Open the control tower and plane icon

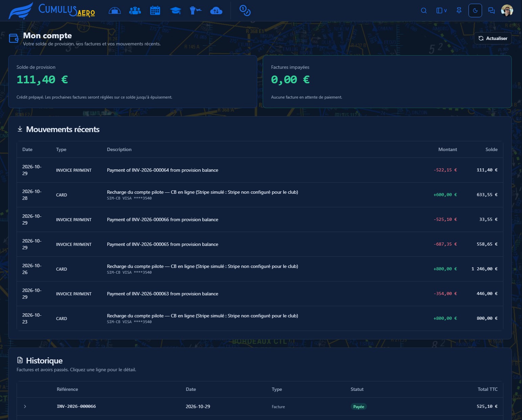(x=196, y=11)
